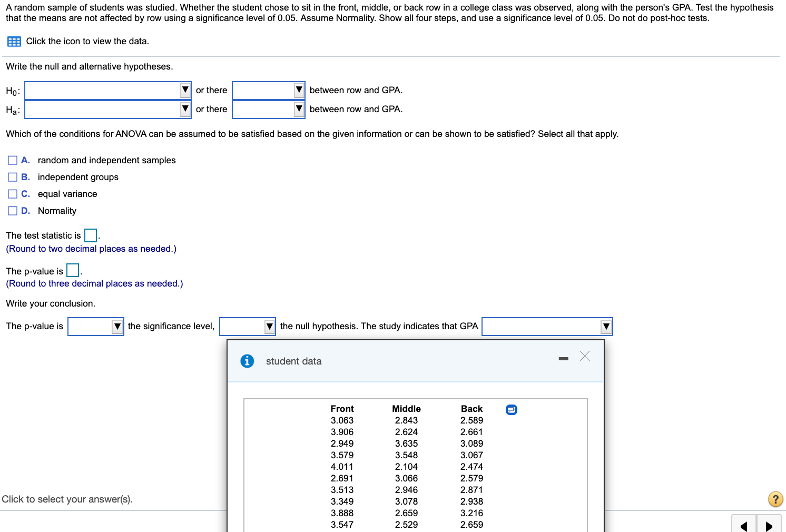The width and height of the screenshot is (786, 532).
Task: Check option A random and independent samples
Action: [x=13, y=160]
